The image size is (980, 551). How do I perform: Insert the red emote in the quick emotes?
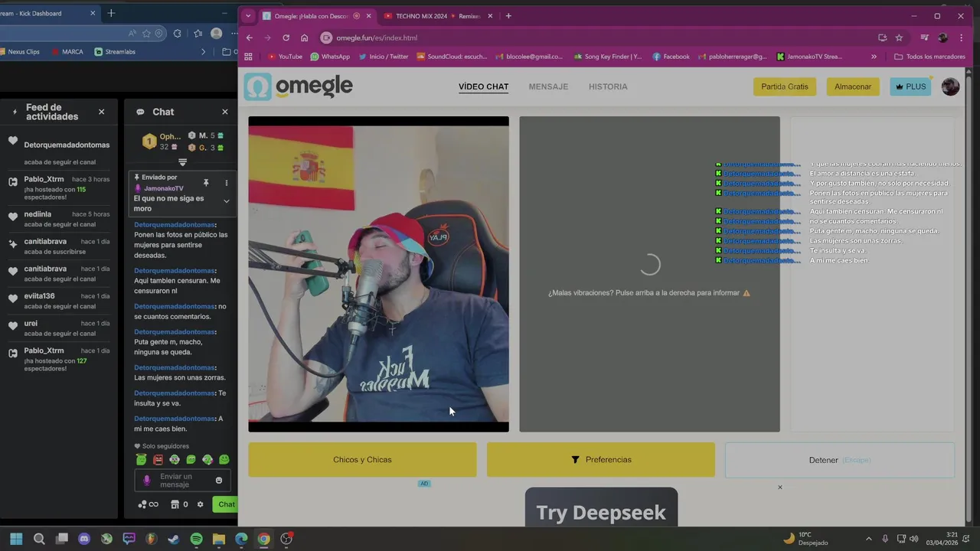[x=158, y=459]
